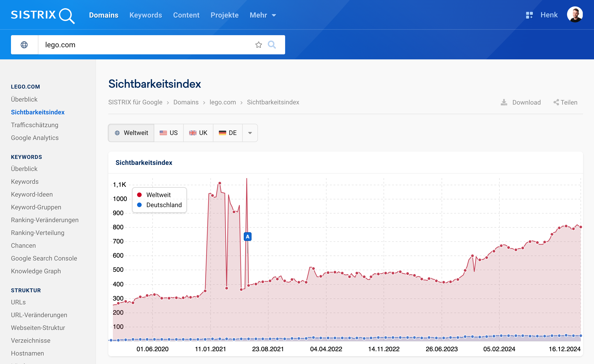Image resolution: width=594 pixels, height=364 pixels.
Task: Open URLs sidebar link
Action: [x=18, y=302]
